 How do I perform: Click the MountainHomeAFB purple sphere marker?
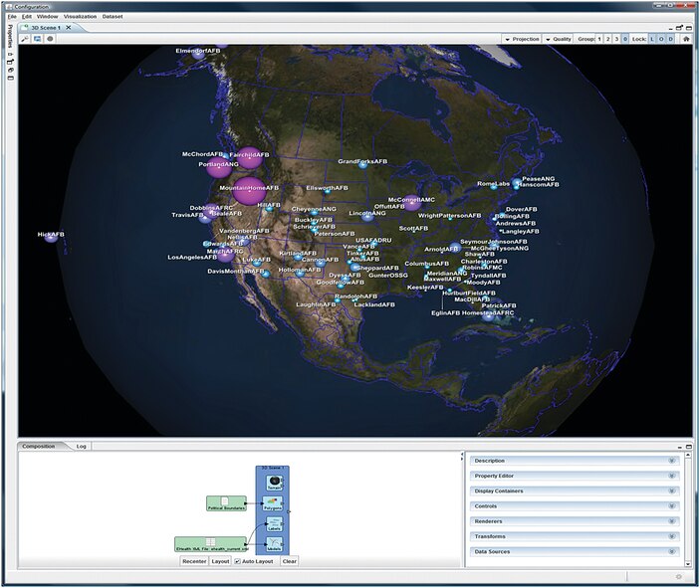[x=249, y=191]
